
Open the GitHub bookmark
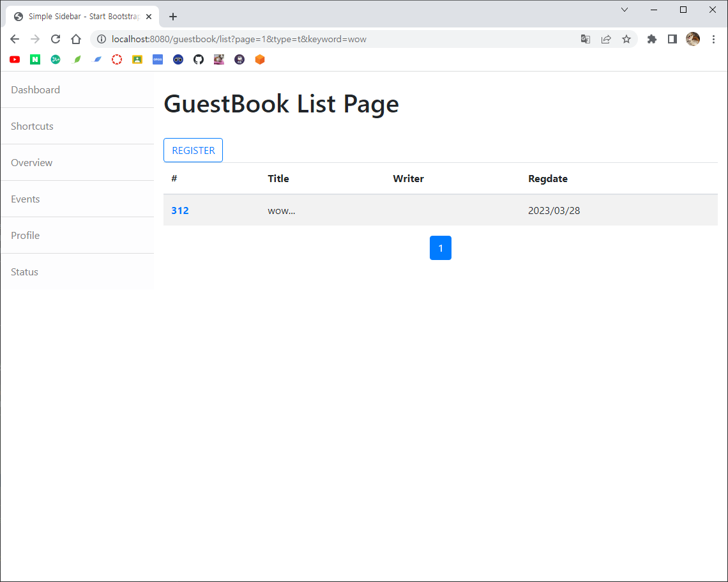coord(199,59)
